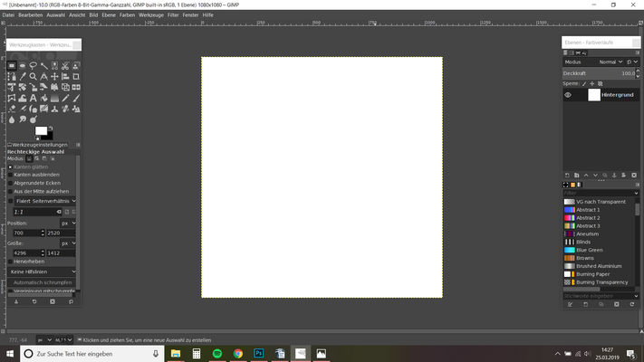Select the Eraser tool in toolbox
Viewport: 644px width, 362px height.
12,110
